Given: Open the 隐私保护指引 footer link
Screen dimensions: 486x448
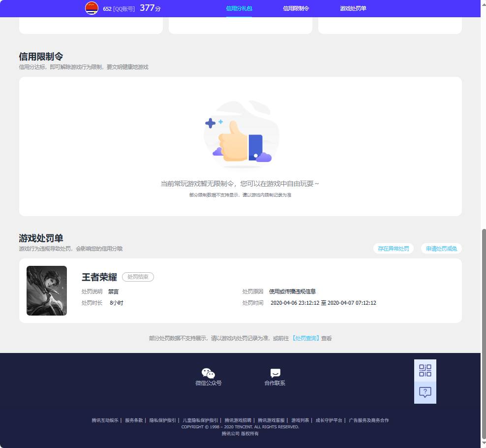Looking at the screenshot, I should point(163,420).
